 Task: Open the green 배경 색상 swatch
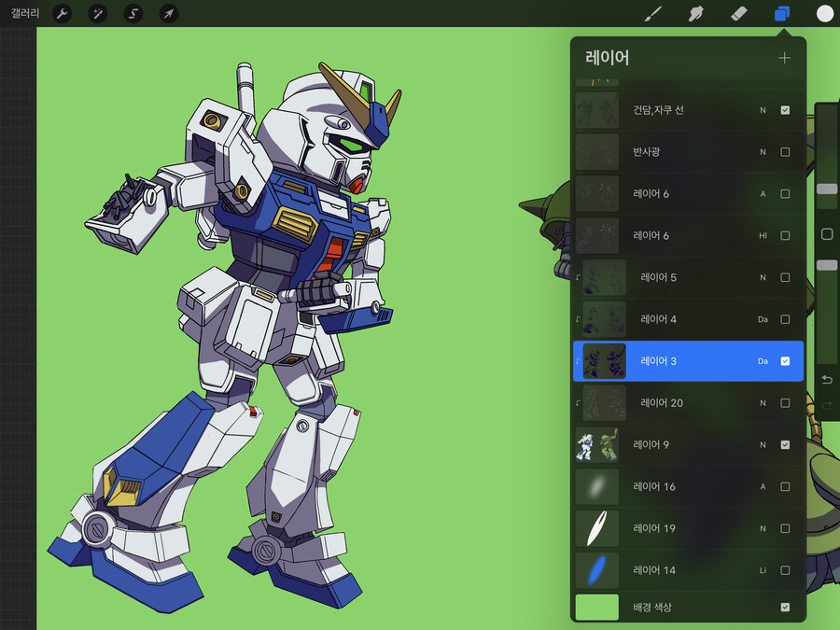(596, 607)
